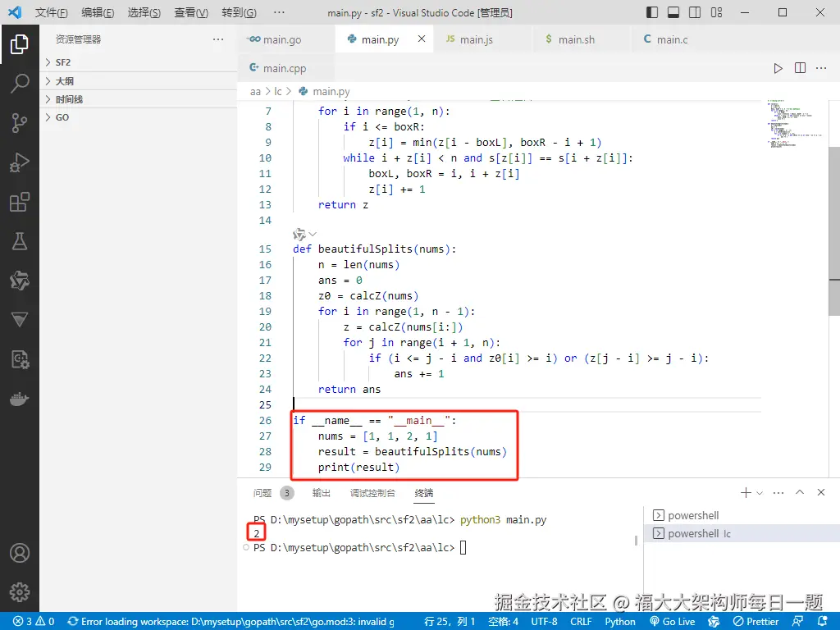Click the Python language mode in status bar
Screen dimensions: 840x630
click(620, 621)
